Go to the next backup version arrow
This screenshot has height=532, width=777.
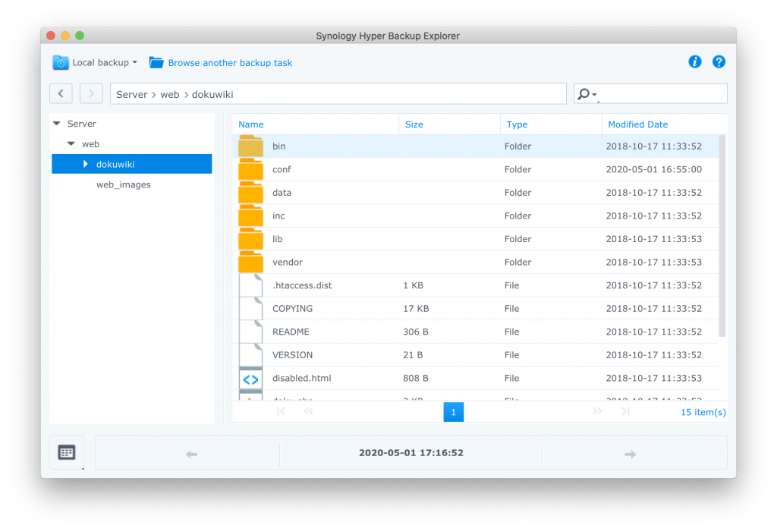(631, 454)
